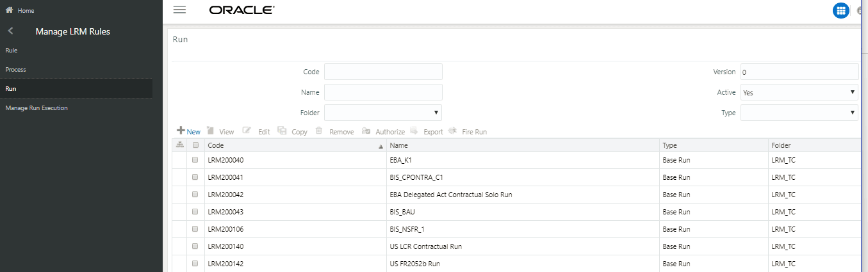
Task: Click the Home icon in sidebar
Action: point(9,10)
